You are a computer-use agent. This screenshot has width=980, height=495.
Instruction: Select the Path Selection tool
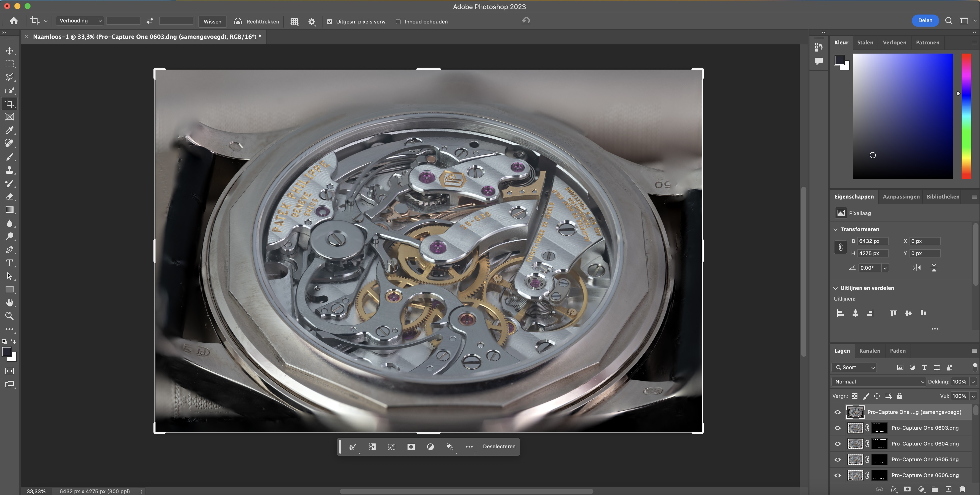point(9,276)
